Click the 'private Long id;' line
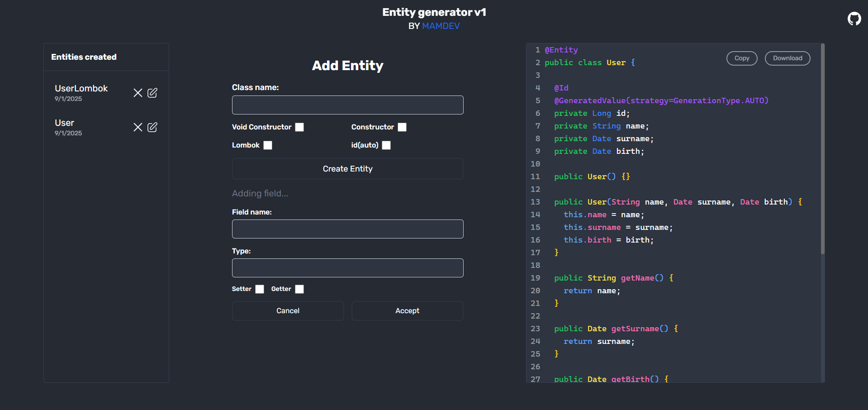Viewport: 868px width, 410px height. 592,113
